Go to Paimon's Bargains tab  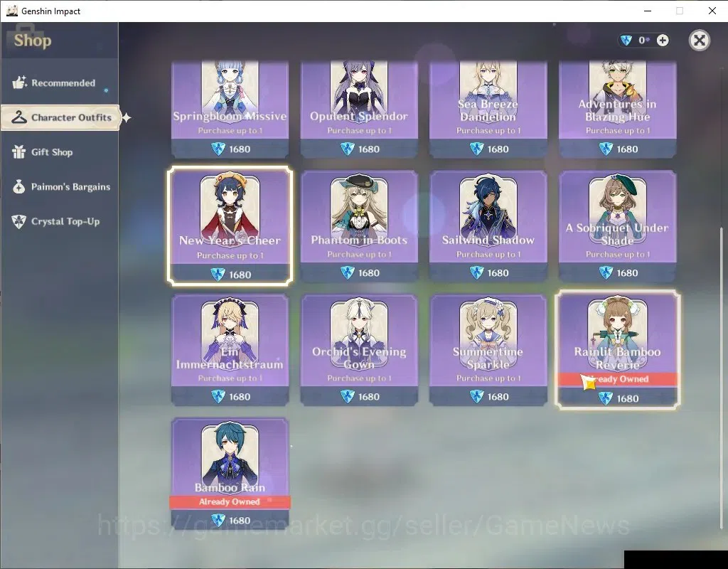pos(60,187)
